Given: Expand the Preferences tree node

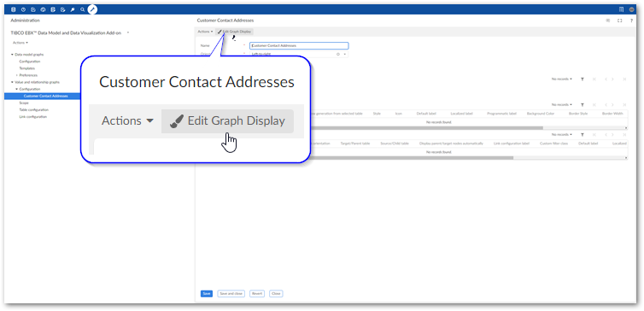Looking at the screenshot, I should tap(17, 75).
